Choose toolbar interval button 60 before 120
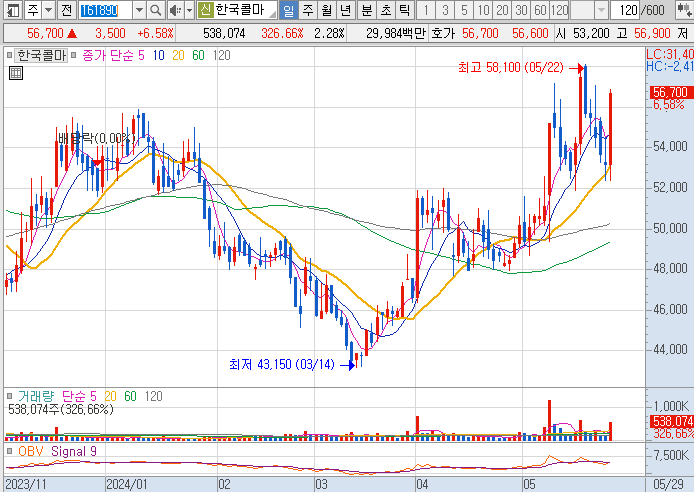Image resolution: width=694 pixels, height=492 pixels. 540,10
